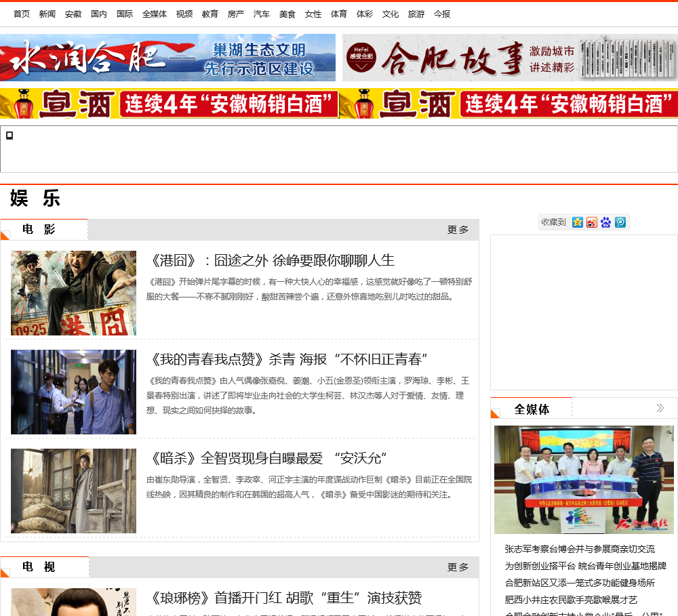This screenshot has width=678, height=616.
Task: Open headline 《我的青春我点赞》杀青 海报
Action: 288,359
